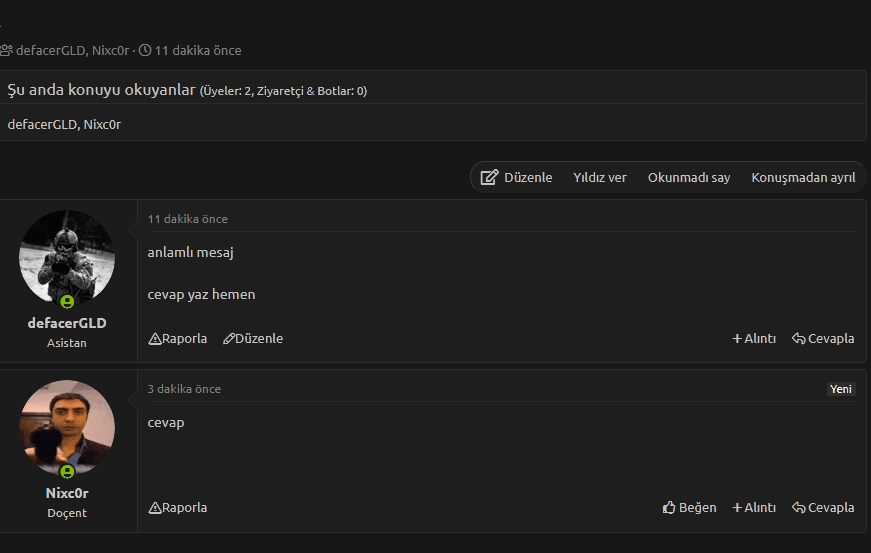Quote defacerGLD's message with Alıntı

pyautogui.click(x=754, y=339)
